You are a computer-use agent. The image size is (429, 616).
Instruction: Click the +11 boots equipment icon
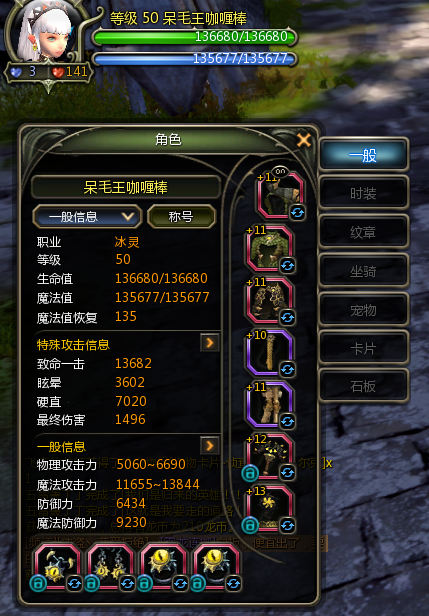pyautogui.click(x=270, y=404)
